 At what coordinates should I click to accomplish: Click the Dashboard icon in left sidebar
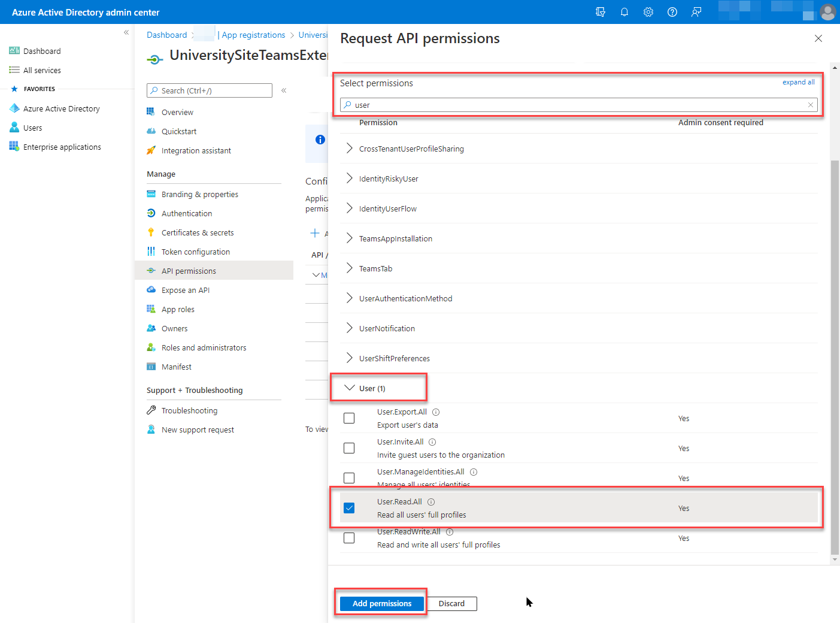[x=14, y=51]
